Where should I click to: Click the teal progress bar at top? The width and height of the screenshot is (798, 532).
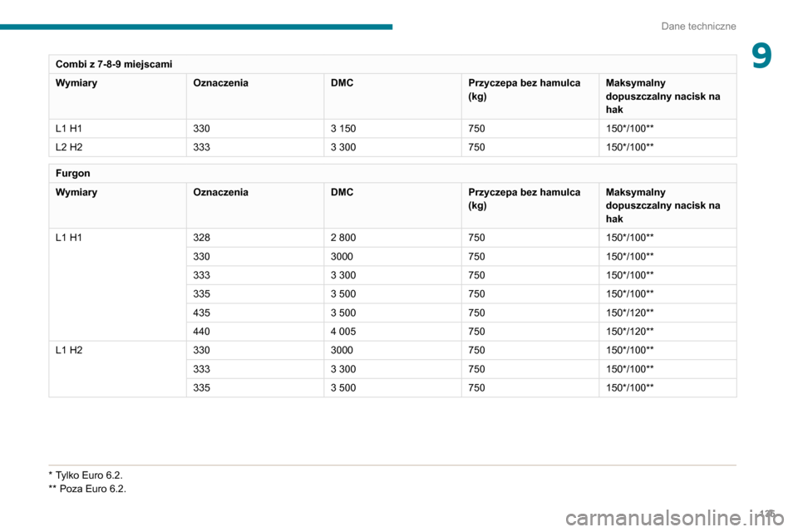tap(196, 27)
